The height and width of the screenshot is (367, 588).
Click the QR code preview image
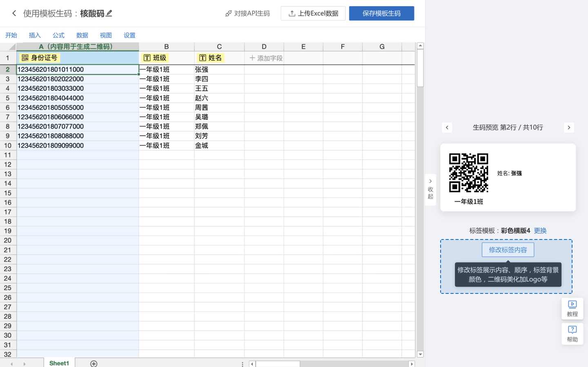coord(469,173)
